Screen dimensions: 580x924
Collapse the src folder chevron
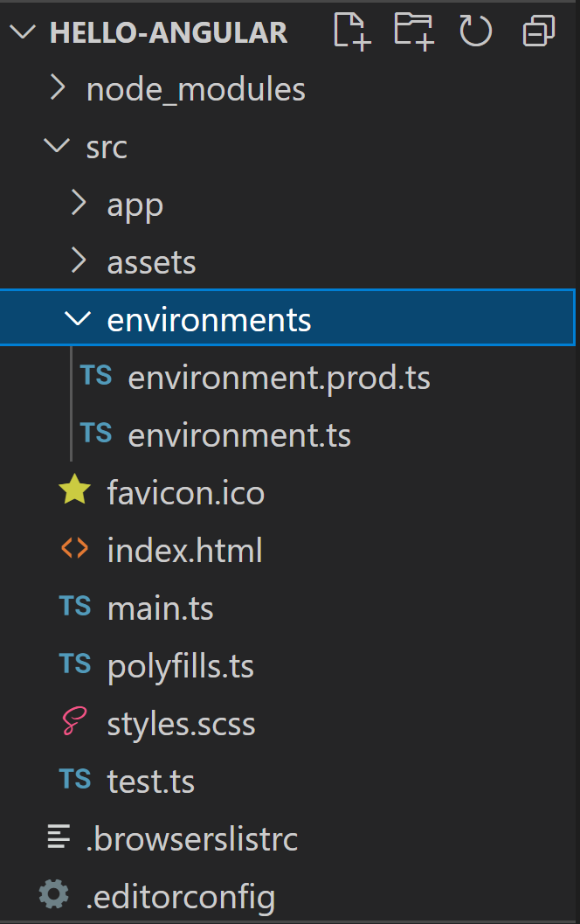pyautogui.click(x=57, y=145)
